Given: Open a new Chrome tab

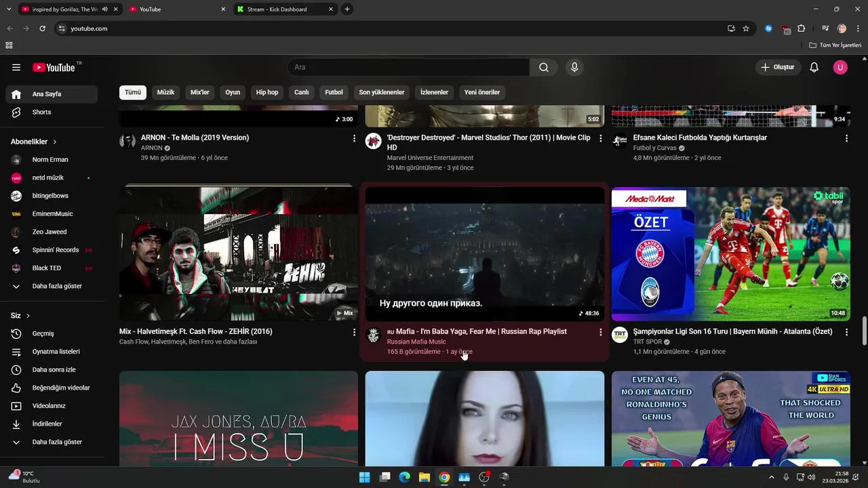Looking at the screenshot, I should pyautogui.click(x=347, y=9).
